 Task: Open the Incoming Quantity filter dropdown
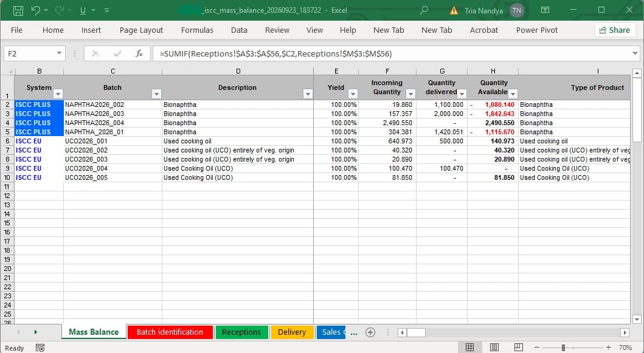[x=410, y=94]
